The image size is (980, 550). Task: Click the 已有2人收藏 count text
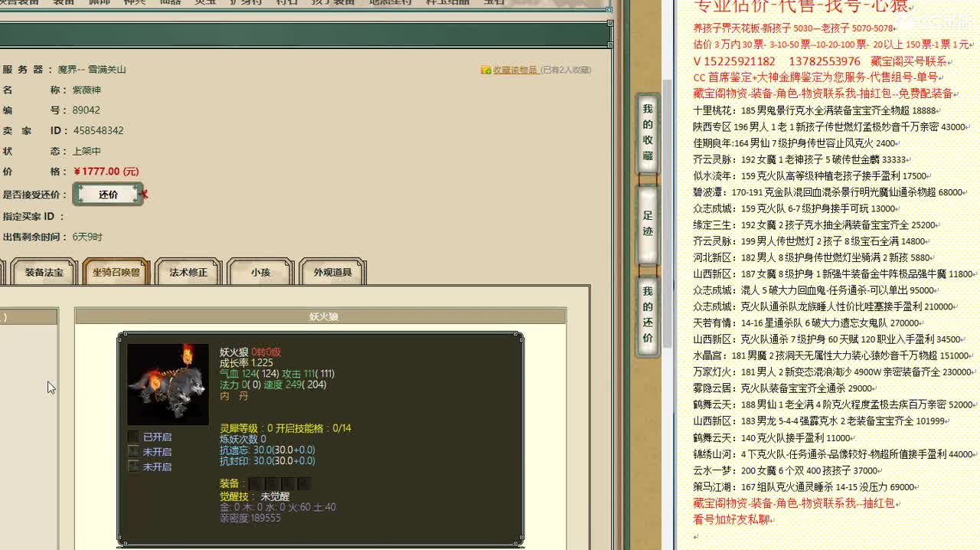566,70
